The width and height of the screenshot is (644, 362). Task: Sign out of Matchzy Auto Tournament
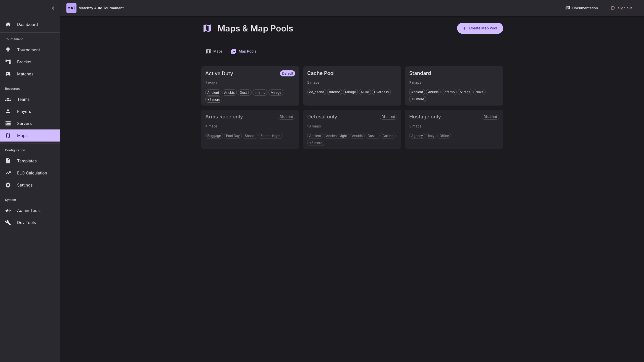(x=621, y=8)
